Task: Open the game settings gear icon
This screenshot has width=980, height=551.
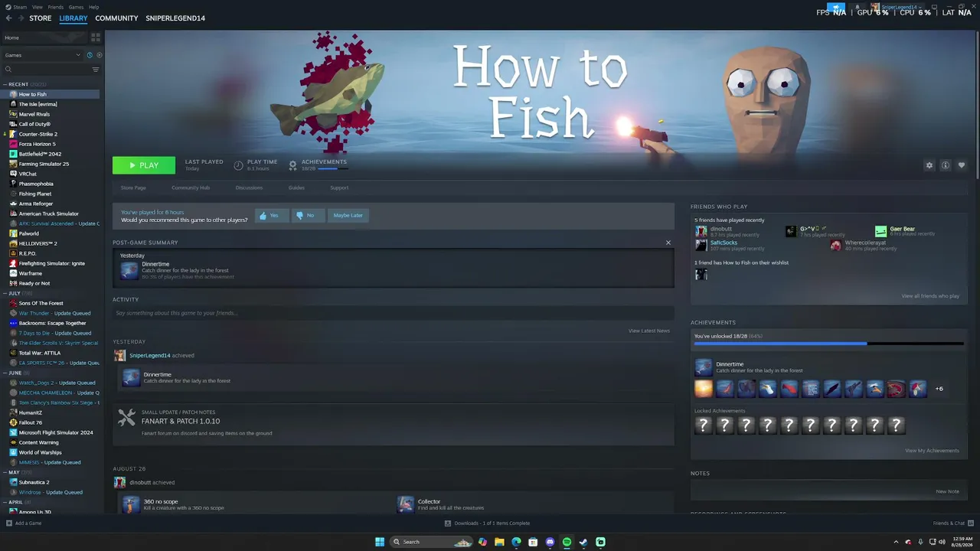Action: pyautogui.click(x=929, y=165)
